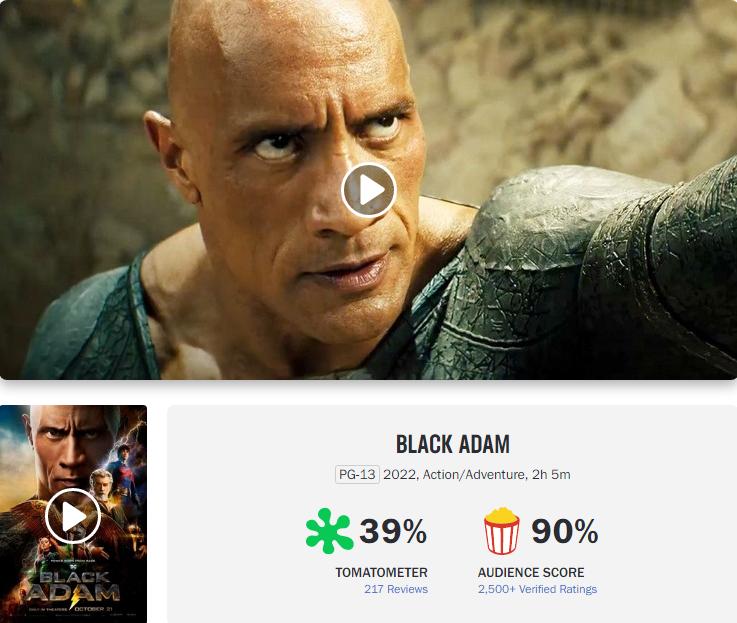
Task: Click the BLACK ADAM title heading
Action: (453, 444)
